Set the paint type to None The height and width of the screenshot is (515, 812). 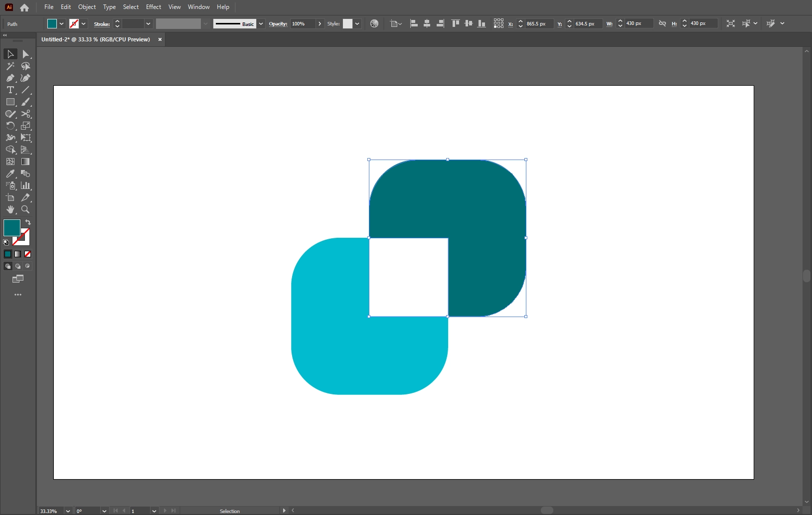(x=27, y=254)
